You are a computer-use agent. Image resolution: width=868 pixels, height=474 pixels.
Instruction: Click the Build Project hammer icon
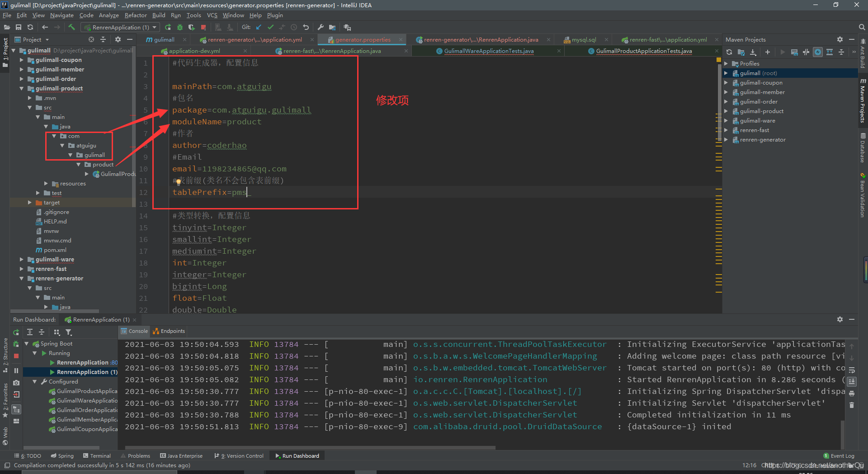point(71,27)
